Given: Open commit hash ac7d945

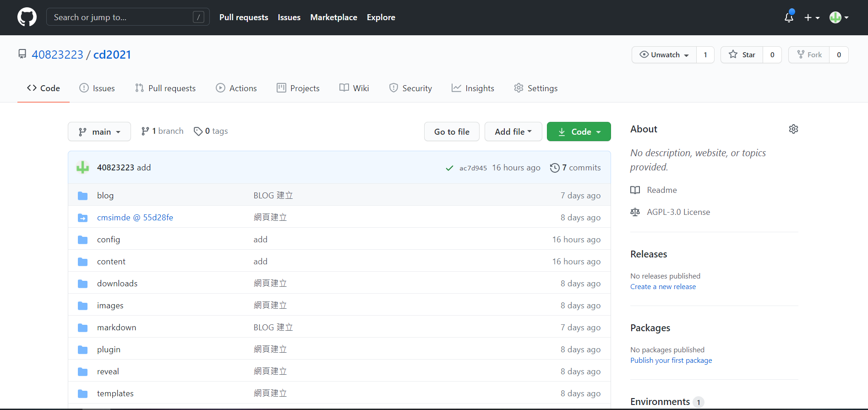Looking at the screenshot, I should (473, 168).
